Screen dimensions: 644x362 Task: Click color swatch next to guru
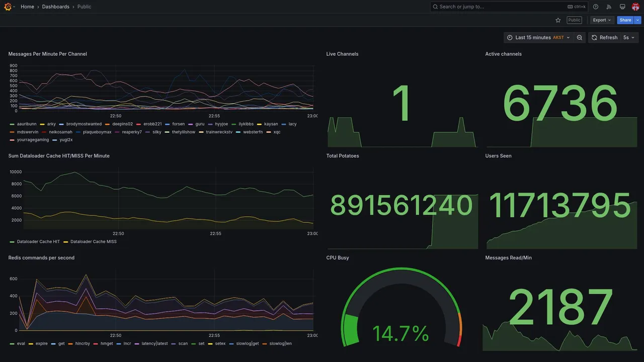click(191, 124)
